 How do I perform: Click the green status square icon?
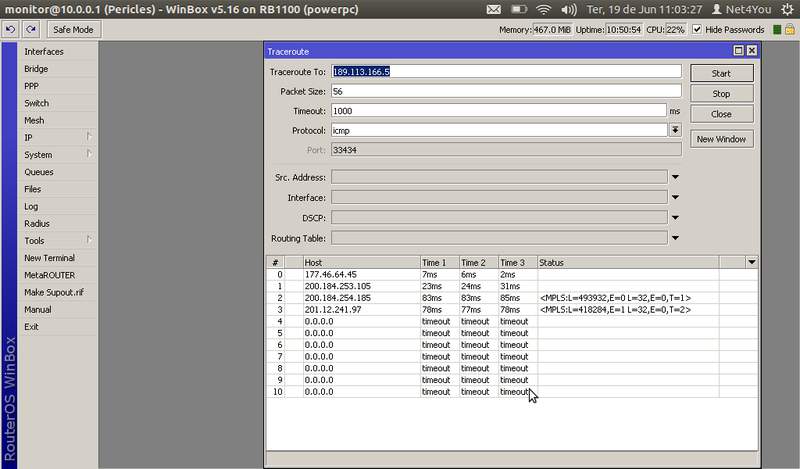click(x=777, y=30)
